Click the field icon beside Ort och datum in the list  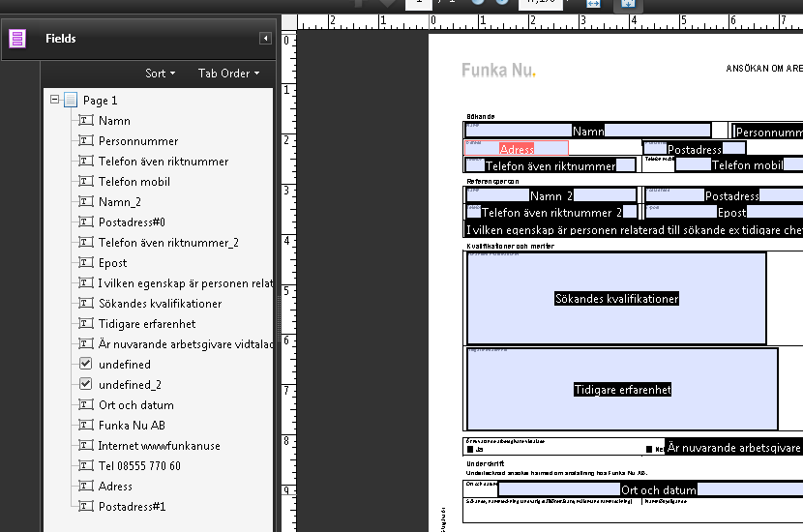point(86,405)
